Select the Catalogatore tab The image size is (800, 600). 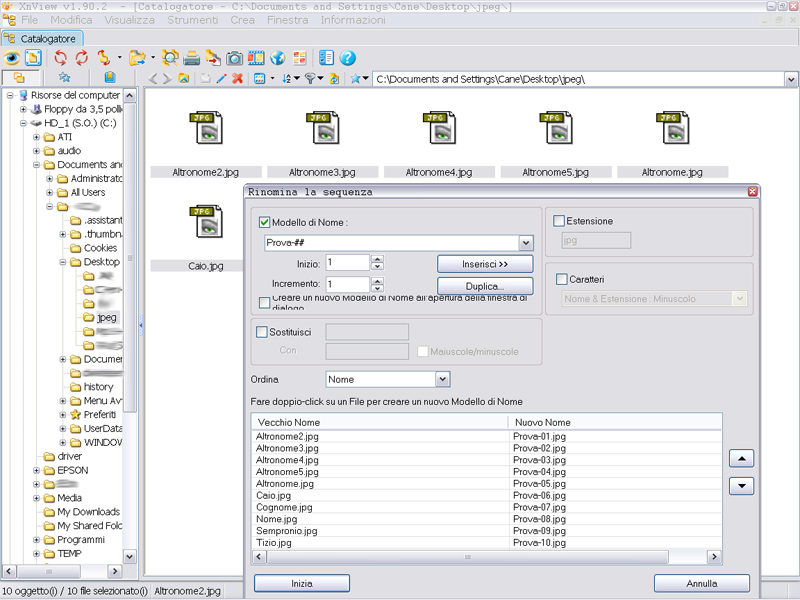(x=42, y=39)
